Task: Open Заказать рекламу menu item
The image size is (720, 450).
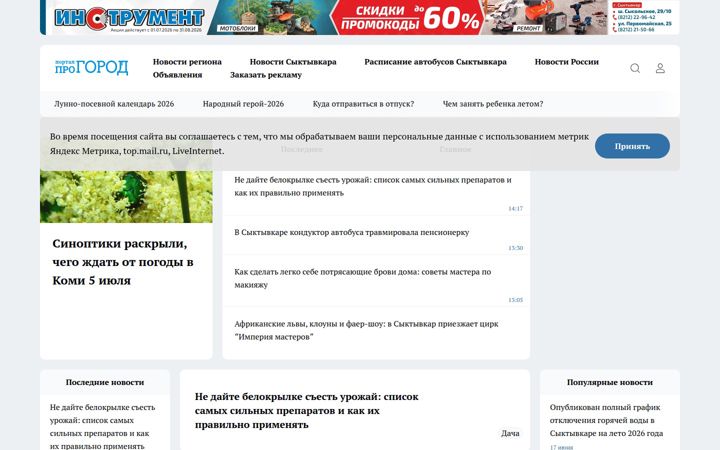Action: pyautogui.click(x=266, y=74)
